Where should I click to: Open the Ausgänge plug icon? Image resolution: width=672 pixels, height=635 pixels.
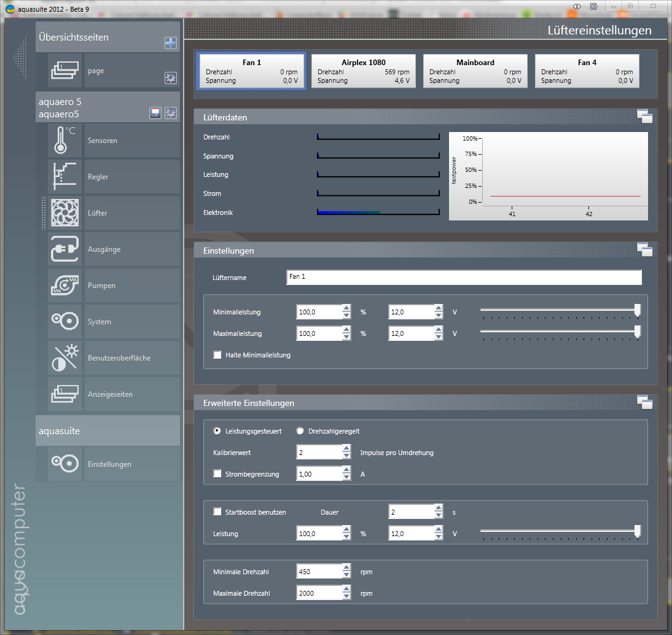click(x=64, y=249)
